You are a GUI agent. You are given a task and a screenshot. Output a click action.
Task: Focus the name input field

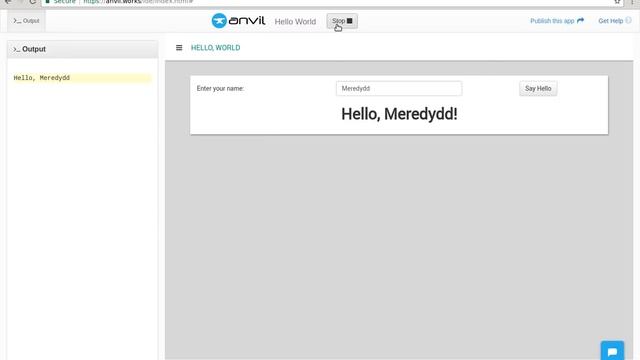coord(399,89)
